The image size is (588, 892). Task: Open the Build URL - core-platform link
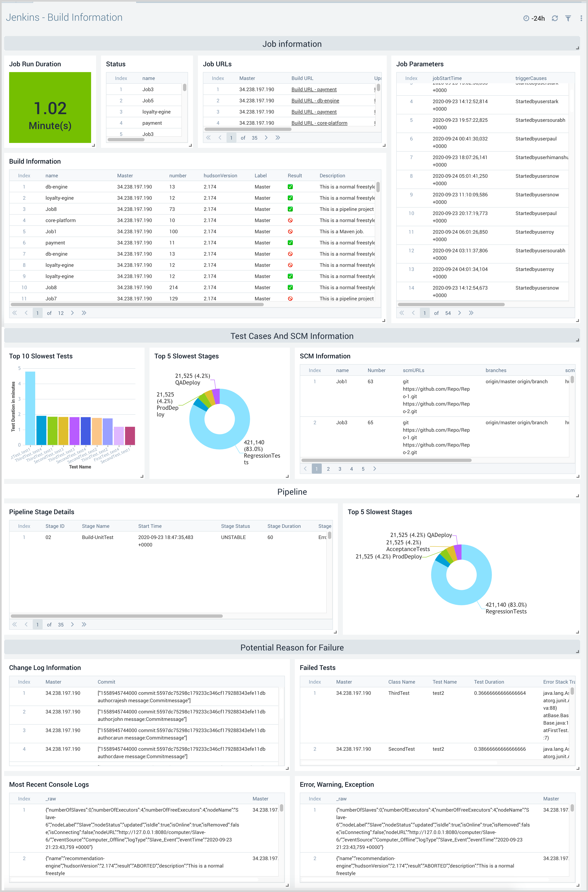coord(319,123)
